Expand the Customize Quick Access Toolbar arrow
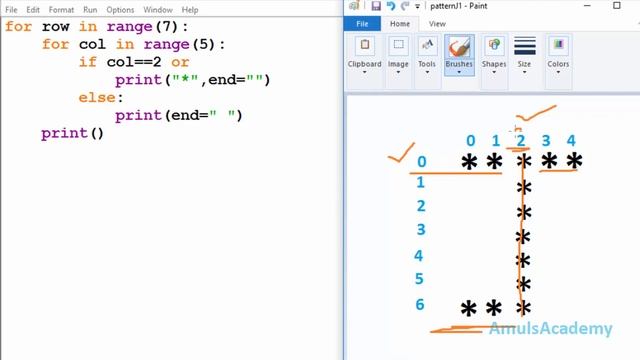640x360 pixels. tap(418, 6)
